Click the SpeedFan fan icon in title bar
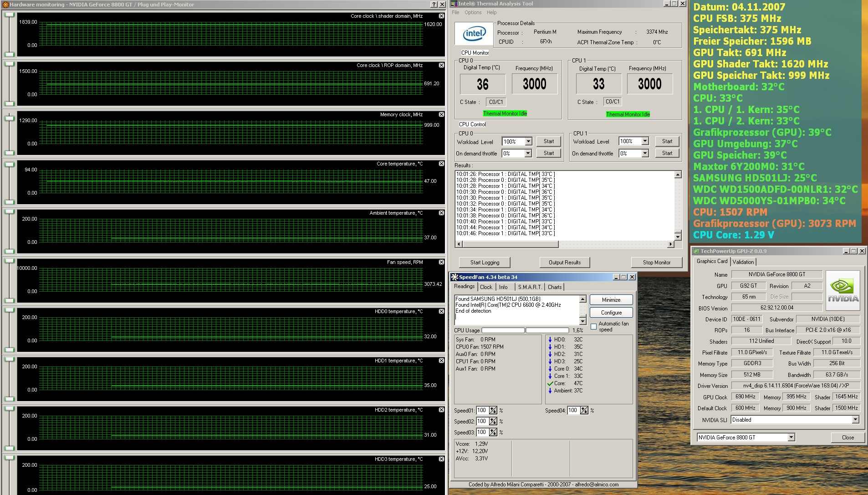 click(454, 277)
